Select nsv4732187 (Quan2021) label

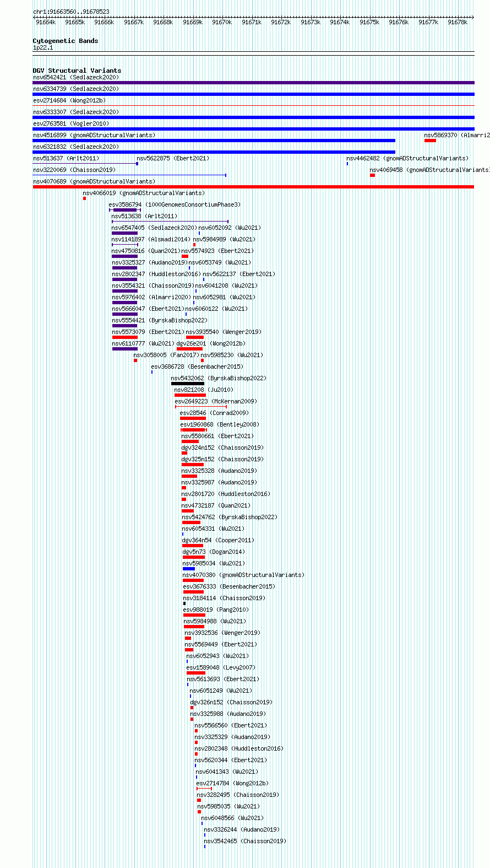pyautogui.click(x=216, y=505)
